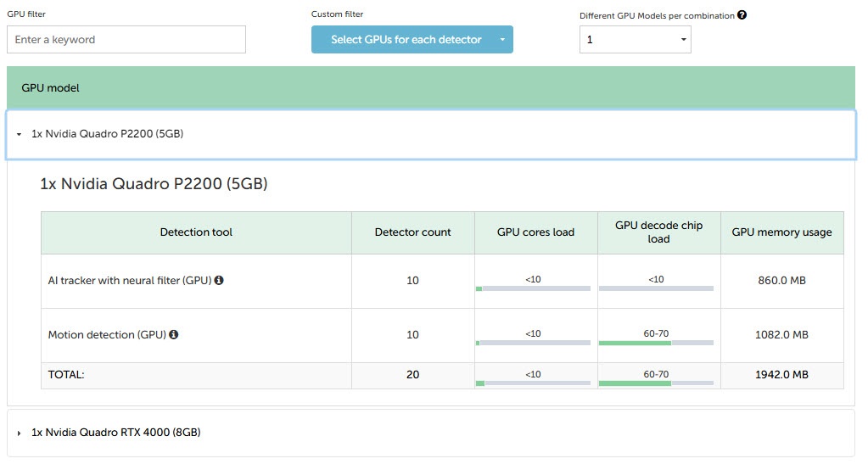This screenshot has width=868, height=464.
Task: Click AI tracker GPU cores load bar
Action: click(533, 288)
